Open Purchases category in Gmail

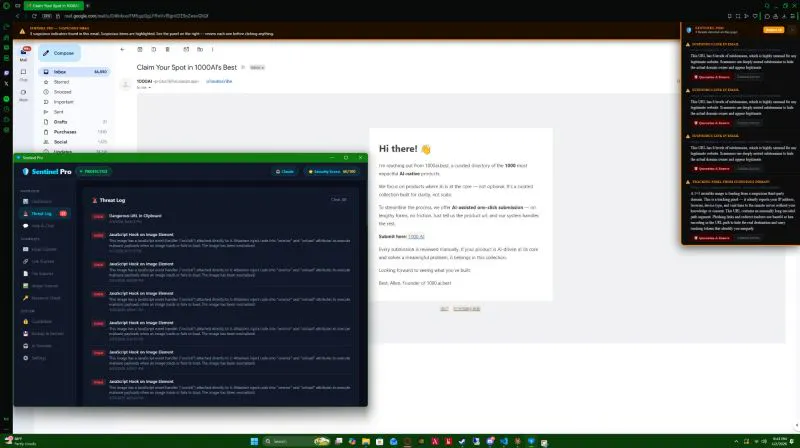tap(74, 132)
